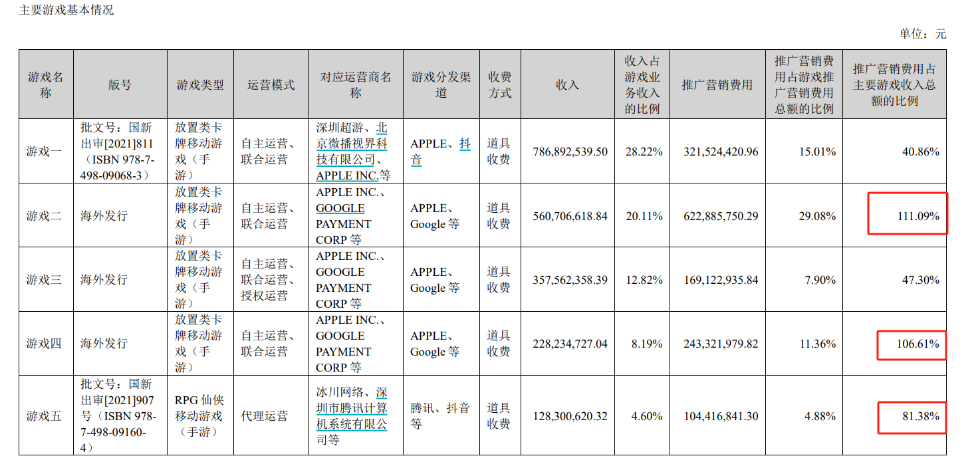Image resolution: width=980 pixels, height=472 pixels.
Task: Click the underlined GOOGLE text in 游戏二 row
Action: point(340,208)
